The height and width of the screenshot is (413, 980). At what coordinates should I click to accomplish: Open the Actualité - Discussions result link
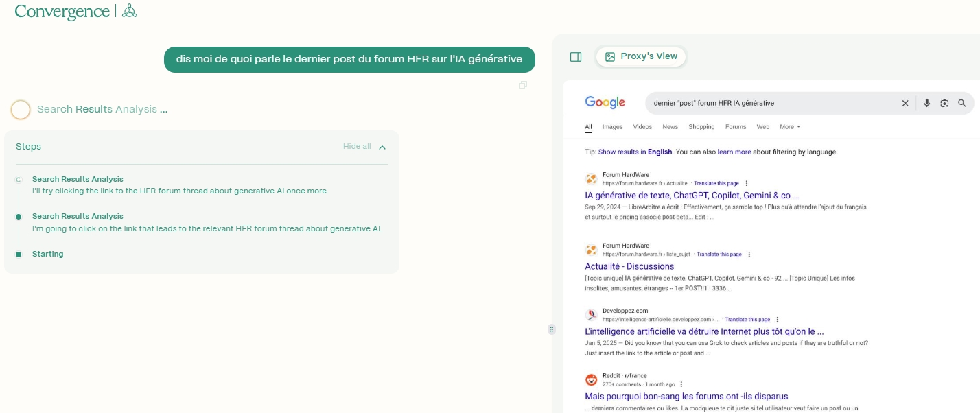point(629,266)
